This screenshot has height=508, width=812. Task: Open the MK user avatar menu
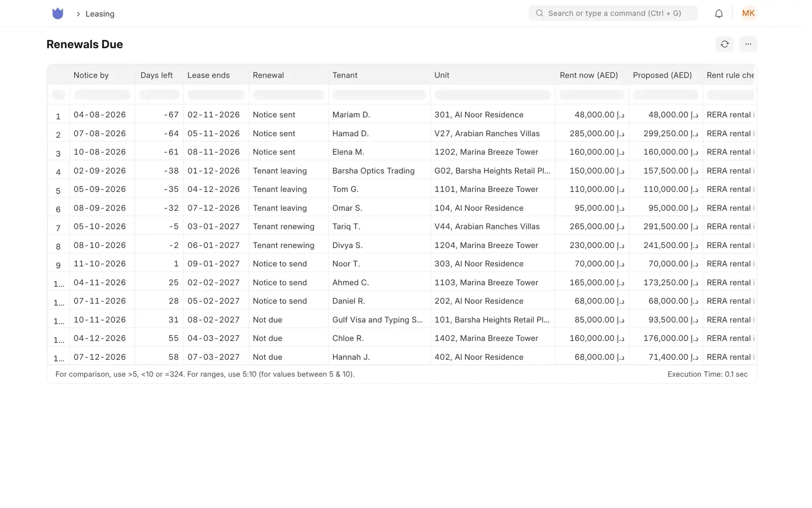point(748,13)
